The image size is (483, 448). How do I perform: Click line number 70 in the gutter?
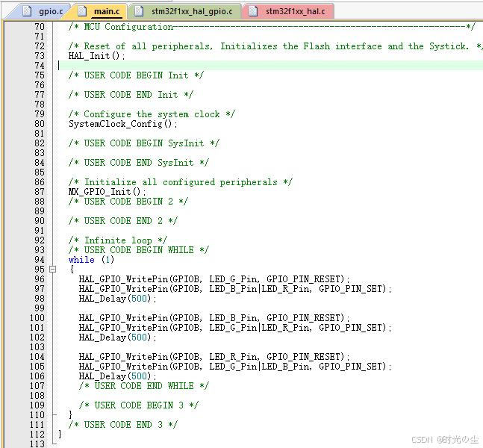40,27
